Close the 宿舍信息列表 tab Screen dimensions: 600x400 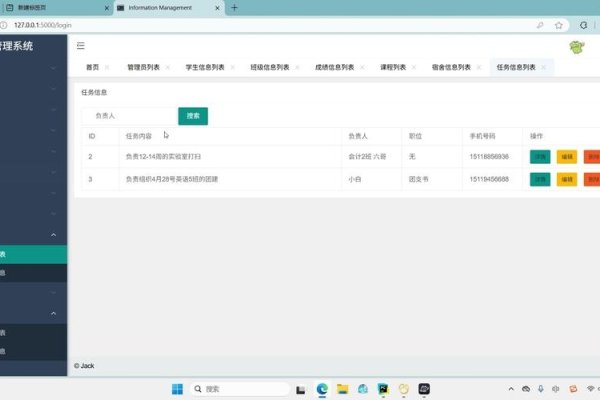[479, 67]
